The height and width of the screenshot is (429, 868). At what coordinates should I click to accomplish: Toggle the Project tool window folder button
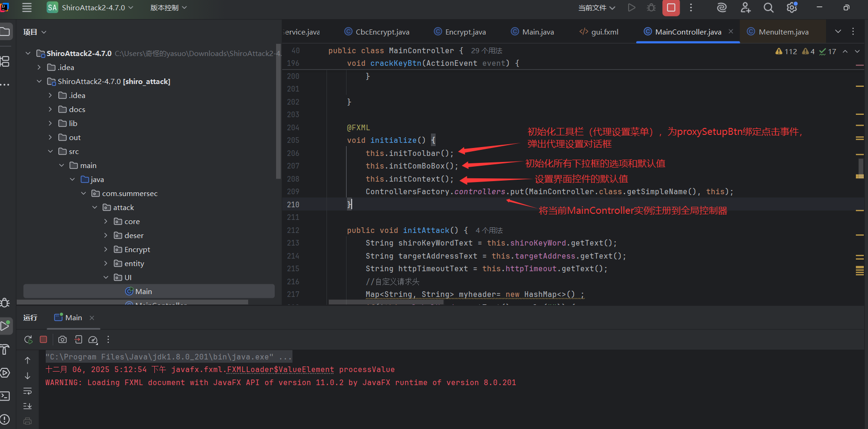coord(5,32)
